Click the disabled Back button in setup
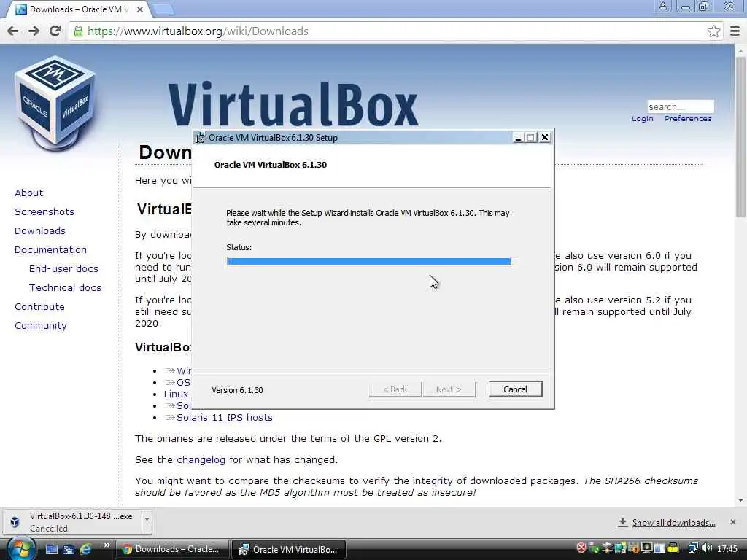The height and width of the screenshot is (560, 747). (x=395, y=389)
